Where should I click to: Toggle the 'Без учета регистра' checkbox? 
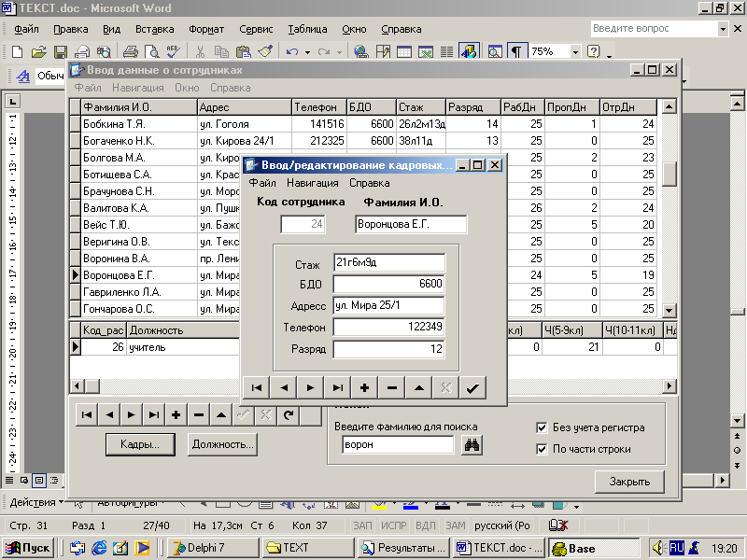542,427
